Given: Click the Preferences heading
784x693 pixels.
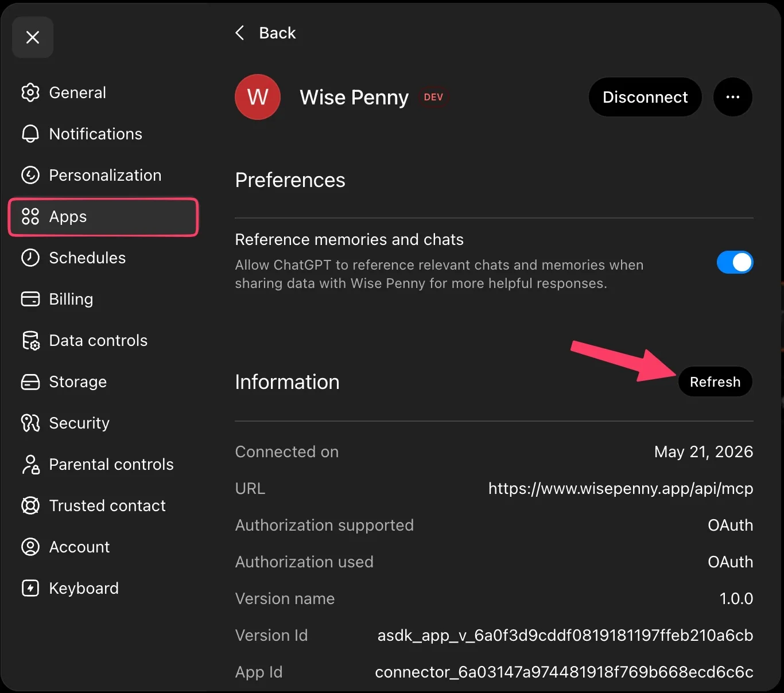Looking at the screenshot, I should tap(290, 180).
